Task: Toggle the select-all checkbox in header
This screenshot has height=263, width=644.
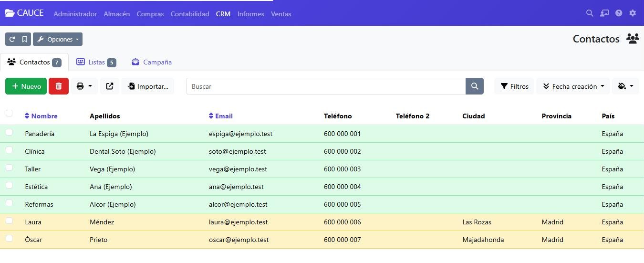Action: point(9,113)
